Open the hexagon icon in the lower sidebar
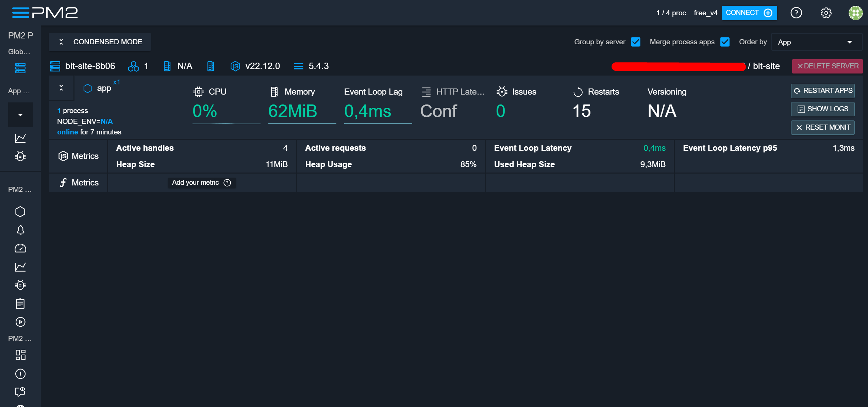Screen dimensions: 868x407 pyautogui.click(x=20, y=212)
